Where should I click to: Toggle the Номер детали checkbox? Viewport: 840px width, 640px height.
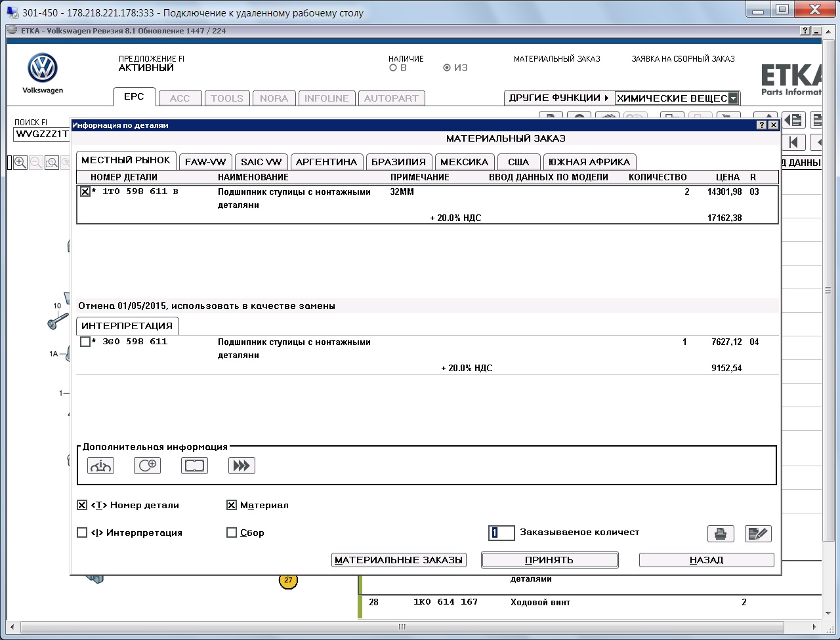click(82, 505)
